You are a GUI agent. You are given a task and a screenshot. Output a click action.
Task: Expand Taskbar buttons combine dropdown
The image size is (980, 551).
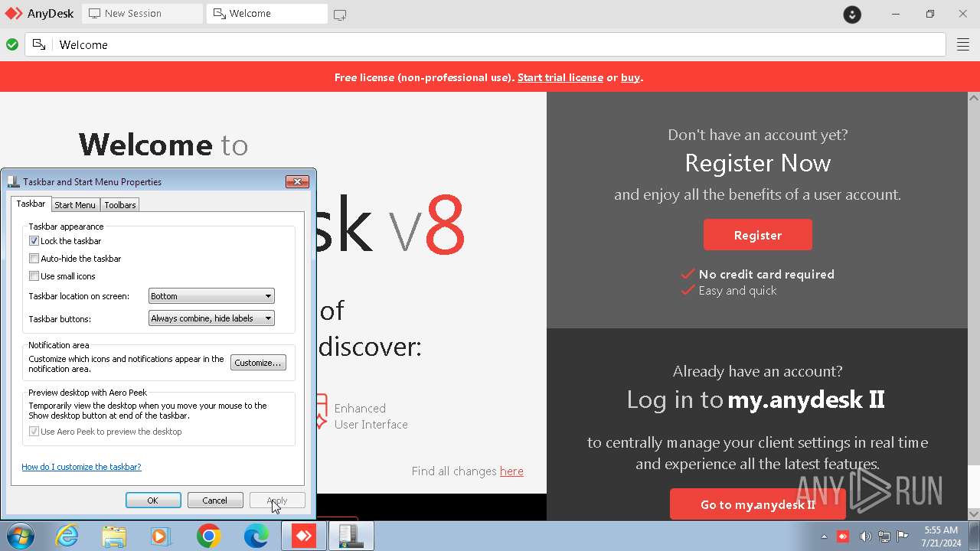[211, 318]
